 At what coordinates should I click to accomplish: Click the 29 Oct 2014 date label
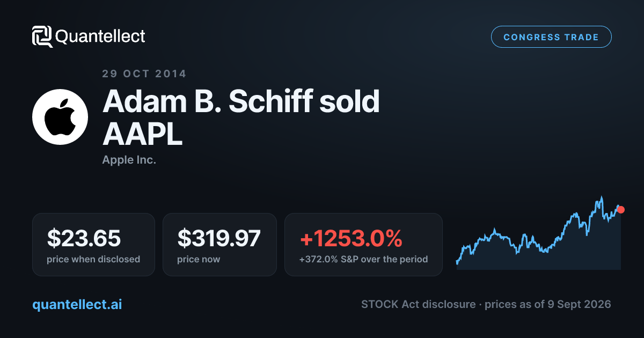pyautogui.click(x=144, y=74)
